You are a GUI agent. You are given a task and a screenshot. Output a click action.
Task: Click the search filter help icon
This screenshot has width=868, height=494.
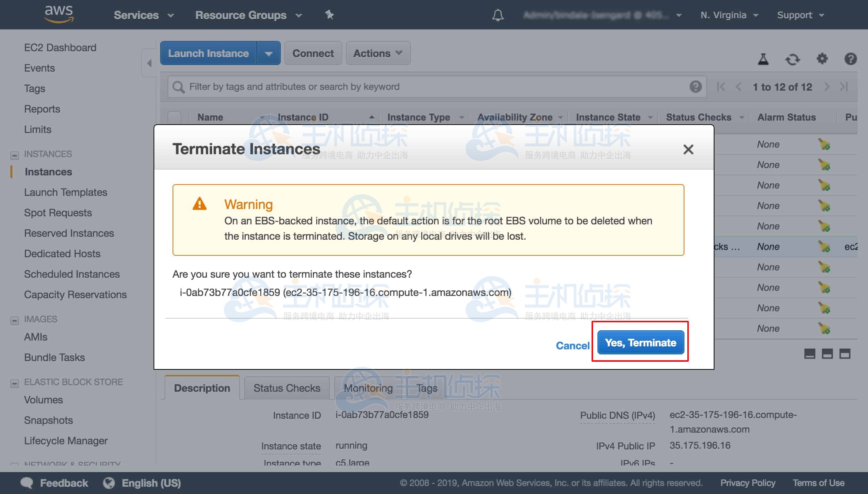tap(695, 87)
